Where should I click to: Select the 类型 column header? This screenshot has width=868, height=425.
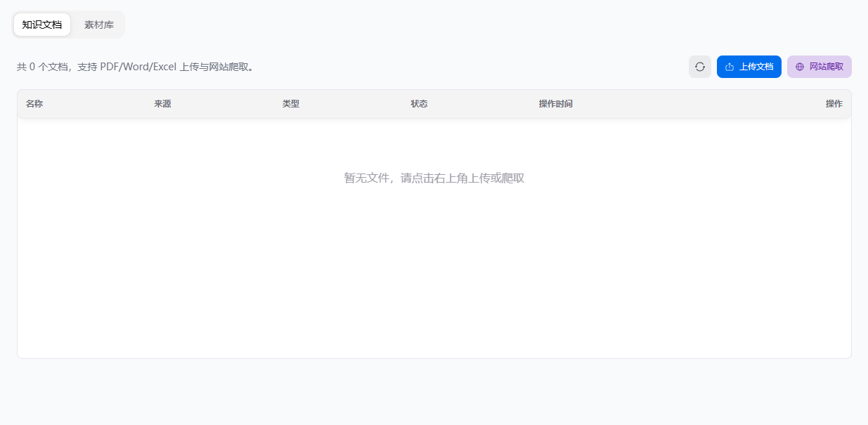291,104
